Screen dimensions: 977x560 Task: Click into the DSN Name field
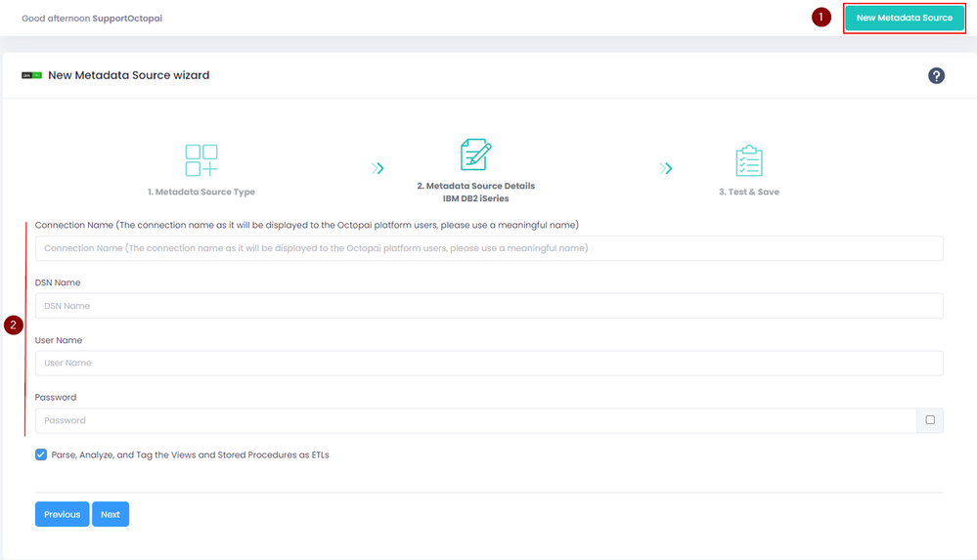point(489,306)
